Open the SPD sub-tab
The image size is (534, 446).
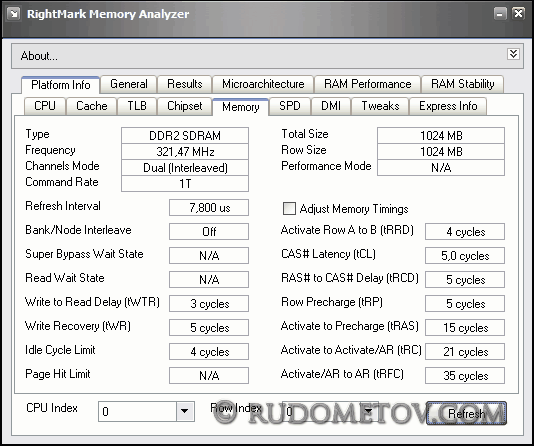[290, 106]
